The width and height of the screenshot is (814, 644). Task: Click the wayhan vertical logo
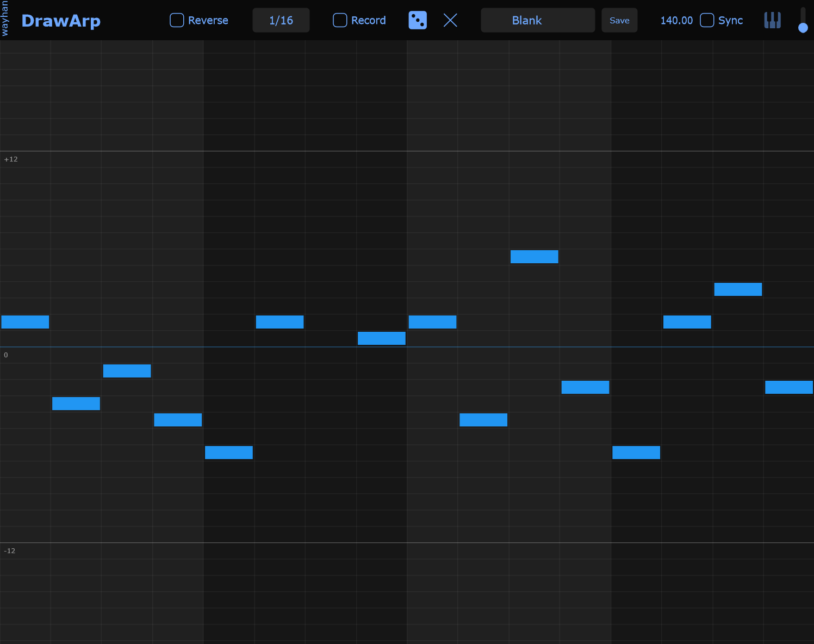(5, 18)
